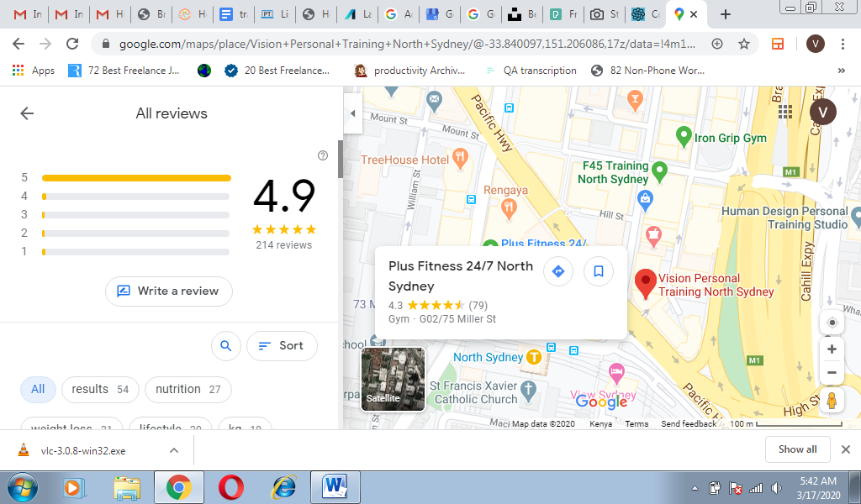Click the 1-star rating bar
This screenshot has height=504, width=861.
tap(136, 252)
